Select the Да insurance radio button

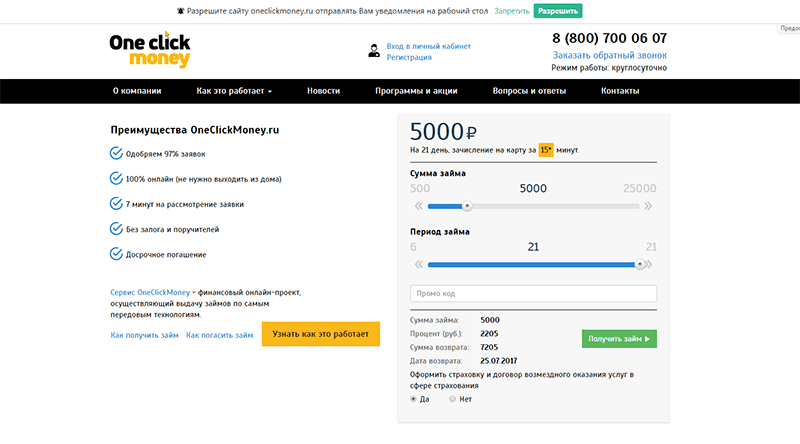(x=413, y=399)
